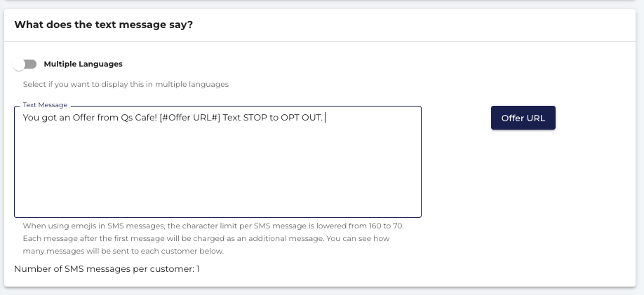Focus the Text Message input area
Screen dimensions: 644x295
(217, 162)
